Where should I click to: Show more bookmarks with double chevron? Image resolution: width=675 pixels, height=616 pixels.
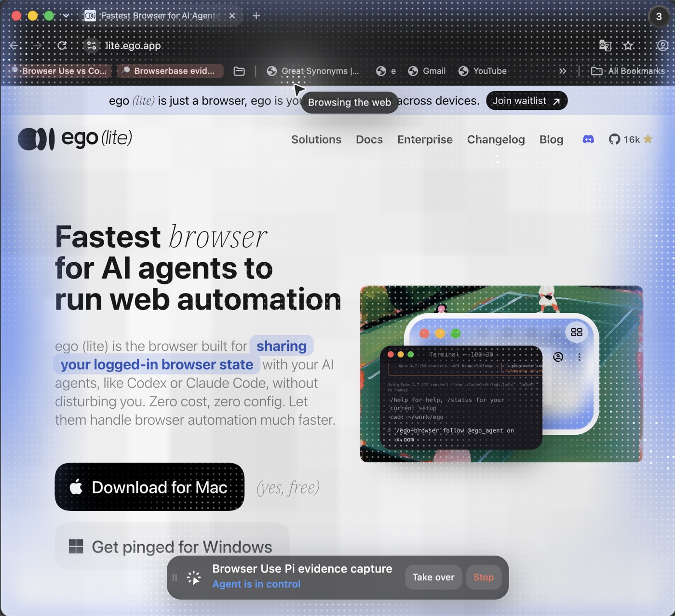[x=562, y=71]
